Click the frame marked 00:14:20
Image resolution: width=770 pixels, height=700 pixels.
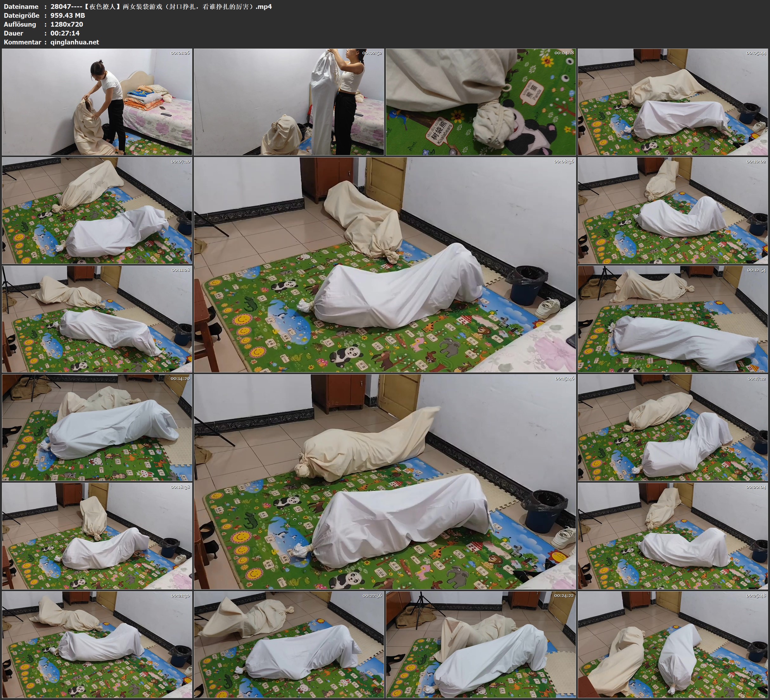point(97,427)
